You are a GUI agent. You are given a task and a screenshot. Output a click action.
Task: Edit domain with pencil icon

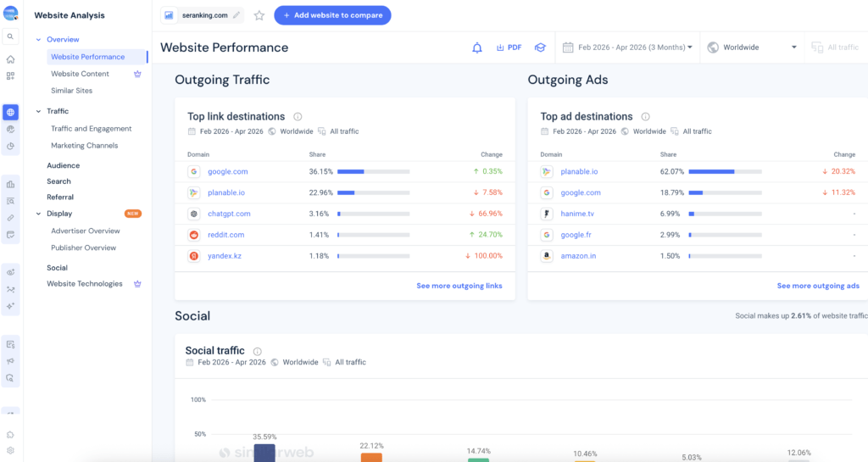coord(236,15)
